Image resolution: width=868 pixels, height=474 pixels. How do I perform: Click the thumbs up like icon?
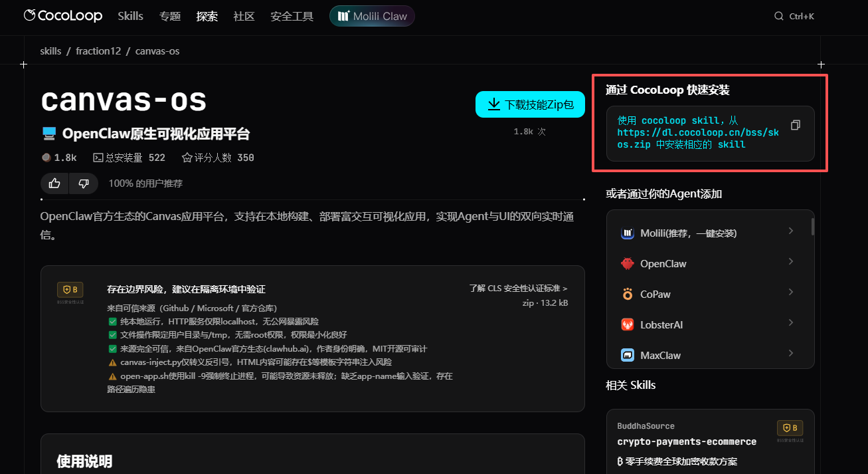[54, 183]
